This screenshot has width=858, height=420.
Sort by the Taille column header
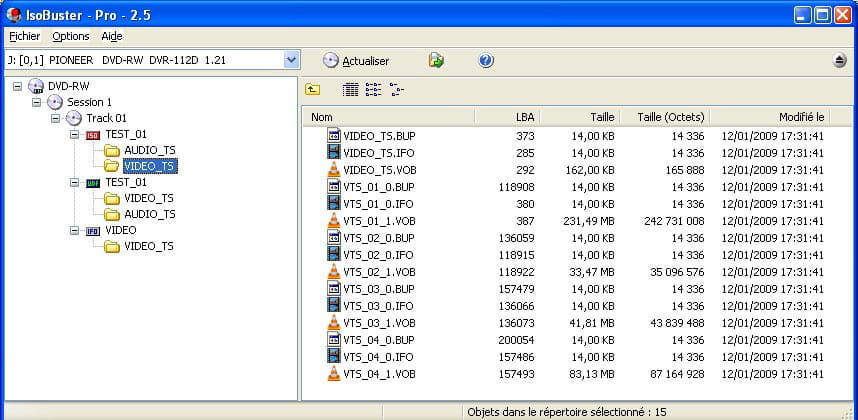pos(580,117)
